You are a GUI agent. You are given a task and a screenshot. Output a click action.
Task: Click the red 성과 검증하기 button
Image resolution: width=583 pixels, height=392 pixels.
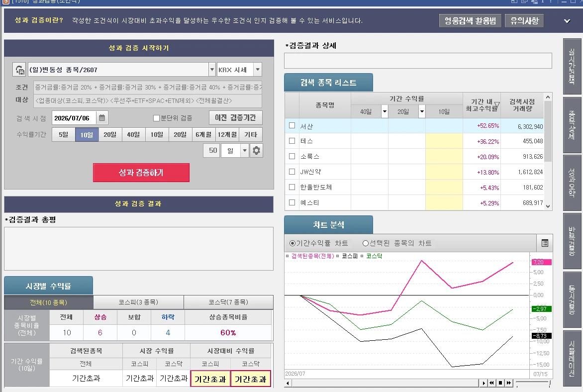click(x=141, y=173)
